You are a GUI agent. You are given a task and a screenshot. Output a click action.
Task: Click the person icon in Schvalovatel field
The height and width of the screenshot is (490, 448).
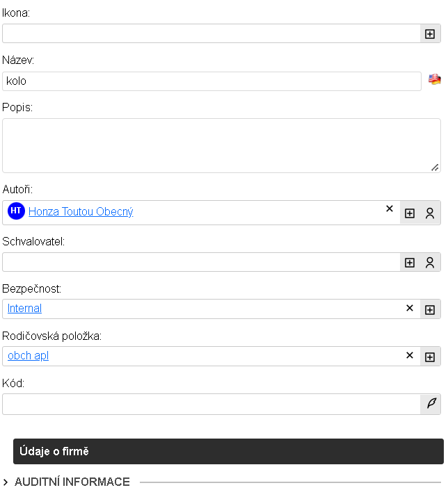[430, 262]
